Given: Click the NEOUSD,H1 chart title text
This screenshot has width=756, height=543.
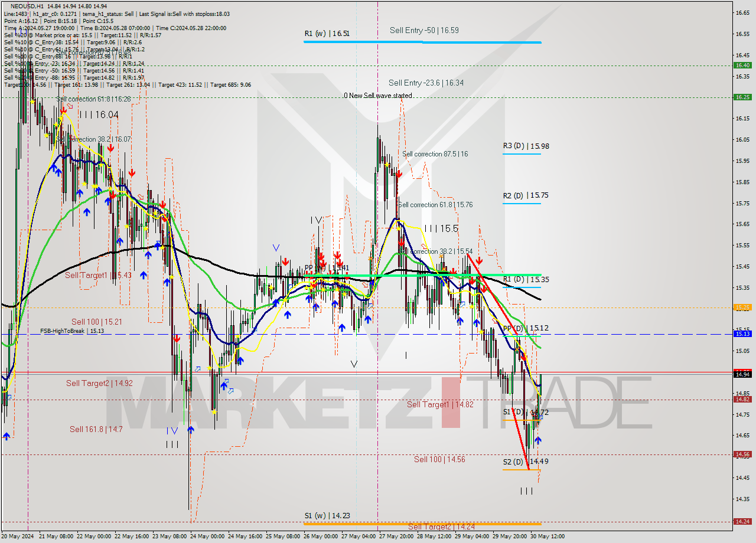Looking at the screenshot, I should [27, 6].
